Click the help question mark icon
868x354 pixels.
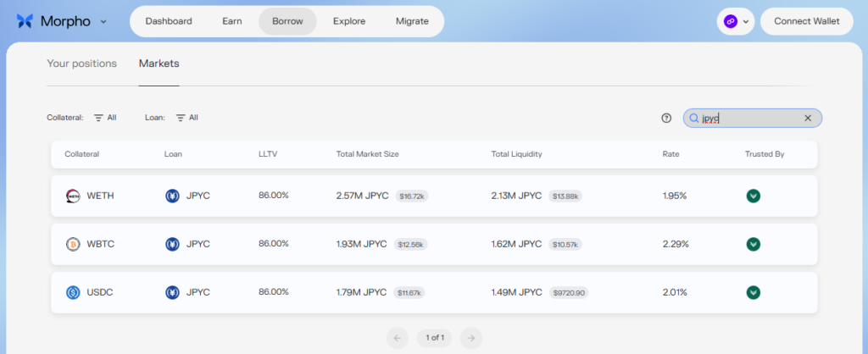666,118
